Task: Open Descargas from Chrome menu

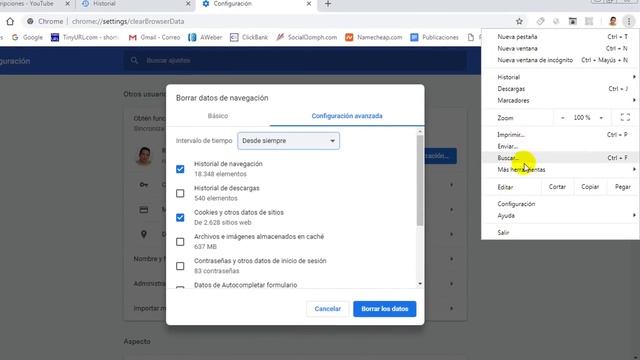Action: [559, 89]
